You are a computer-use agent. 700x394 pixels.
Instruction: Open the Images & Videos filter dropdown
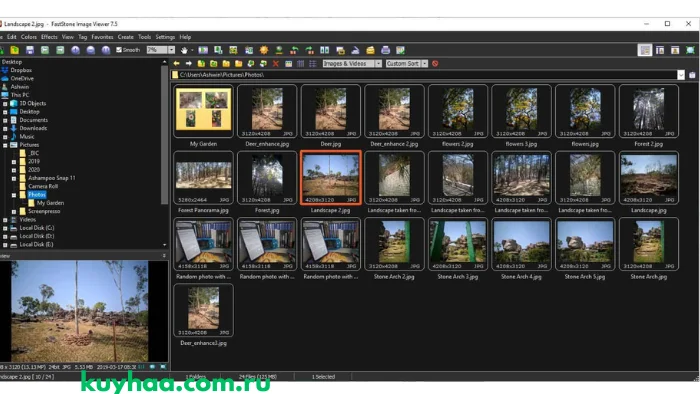point(379,64)
